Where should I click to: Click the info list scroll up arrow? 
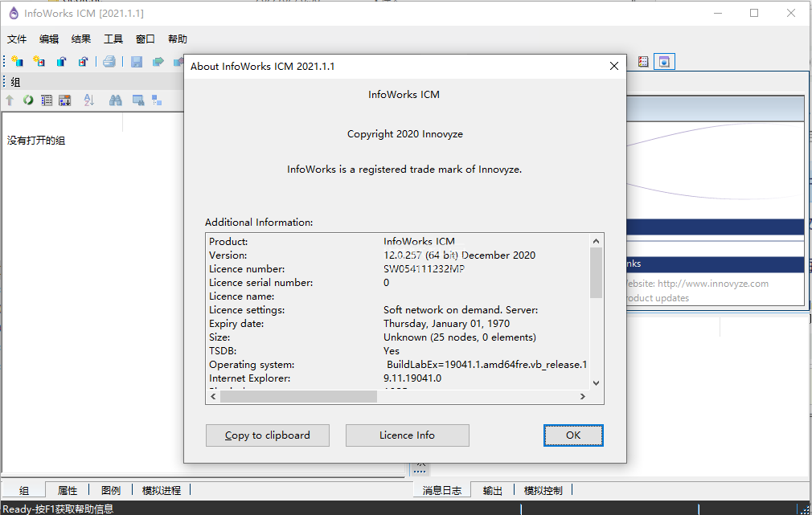point(596,241)
